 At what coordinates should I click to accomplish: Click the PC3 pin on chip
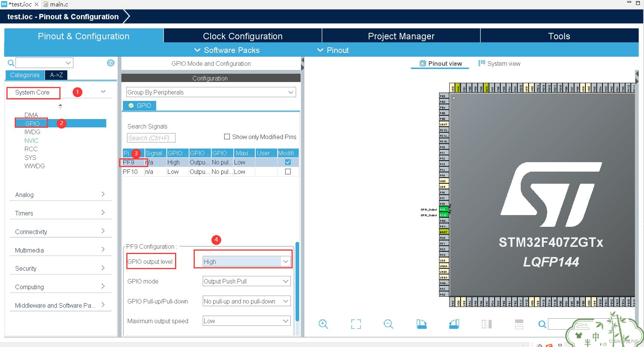[x=444, y=255]
